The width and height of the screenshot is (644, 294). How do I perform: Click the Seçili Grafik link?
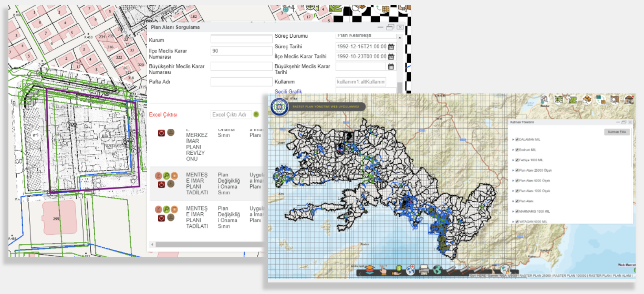click(288, 92)
